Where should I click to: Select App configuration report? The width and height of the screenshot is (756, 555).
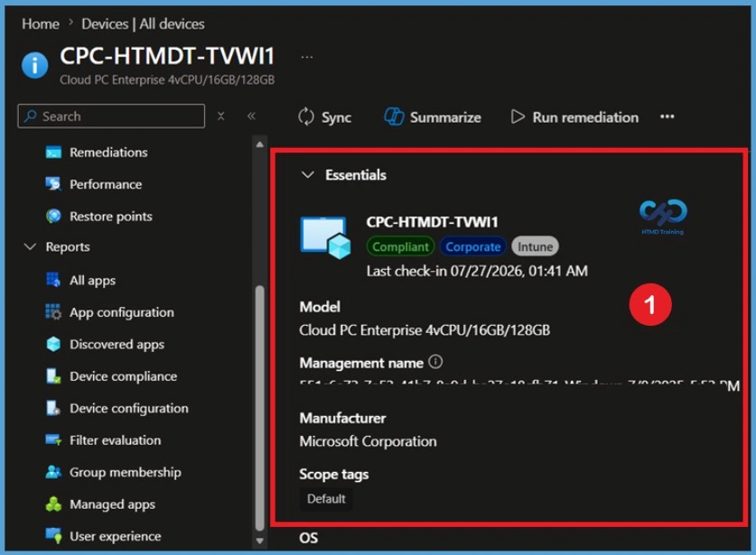coord(122,312)
